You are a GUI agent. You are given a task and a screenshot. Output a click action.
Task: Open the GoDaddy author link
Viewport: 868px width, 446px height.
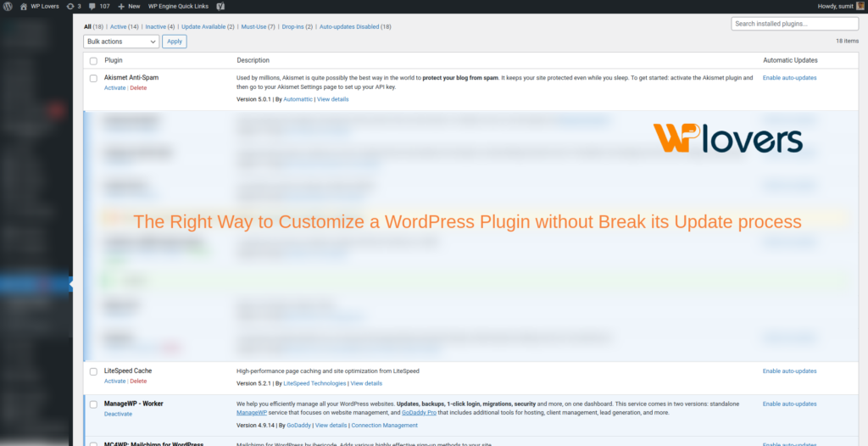pos(299,426)
